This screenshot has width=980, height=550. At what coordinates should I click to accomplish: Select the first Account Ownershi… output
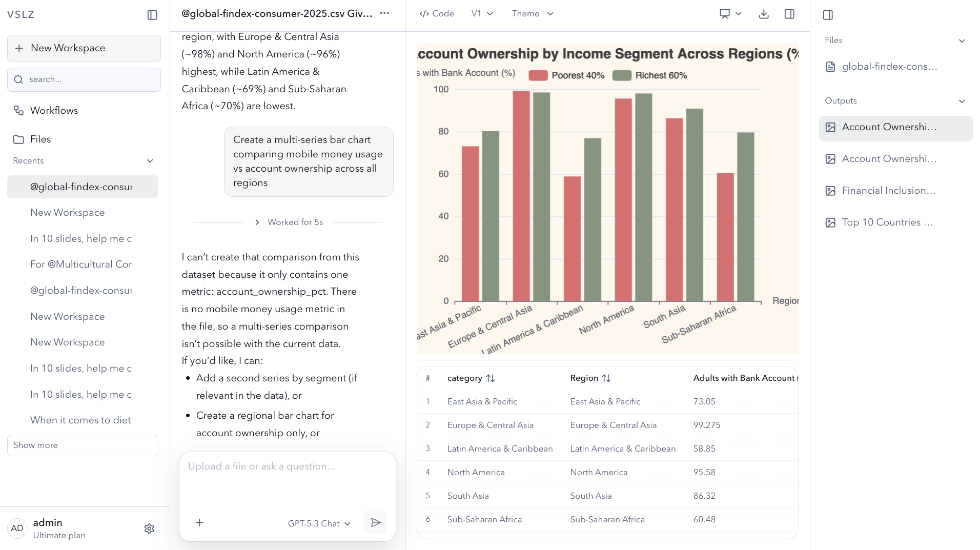tap(895, 128)
